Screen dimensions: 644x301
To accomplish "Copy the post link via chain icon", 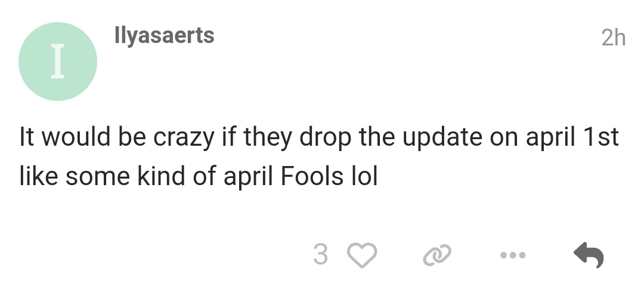I will pyautogui.click(x=436, y=256).
